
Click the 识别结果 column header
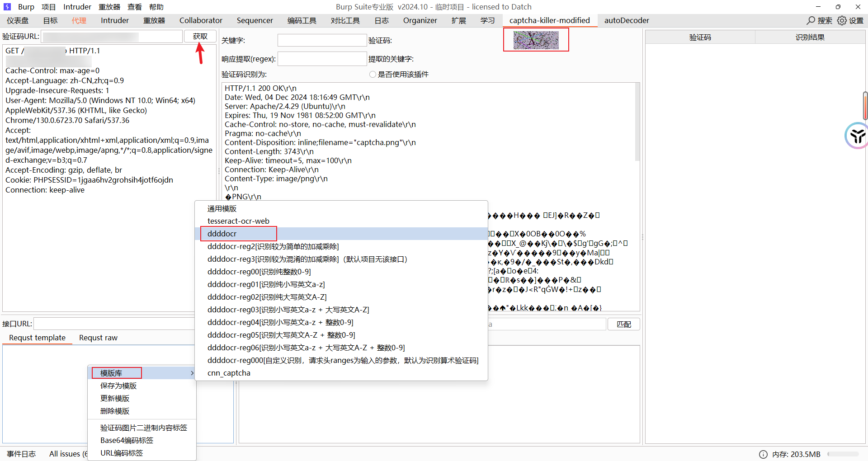point(810,37)
